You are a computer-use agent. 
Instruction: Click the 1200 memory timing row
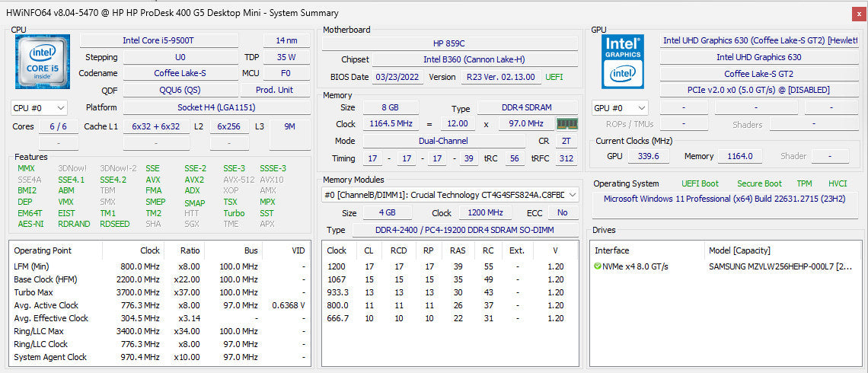coord(449,266)
